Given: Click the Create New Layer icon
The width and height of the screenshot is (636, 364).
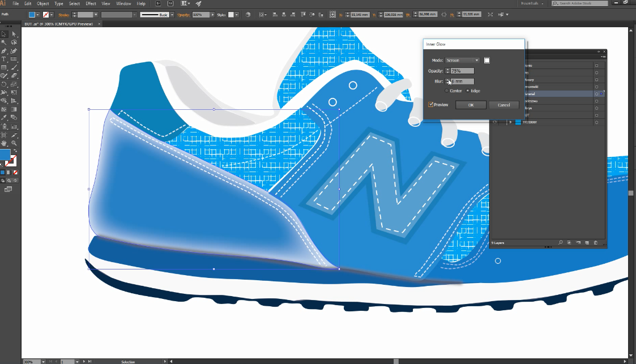Looking at the screenshot, I should coord(587,243).
